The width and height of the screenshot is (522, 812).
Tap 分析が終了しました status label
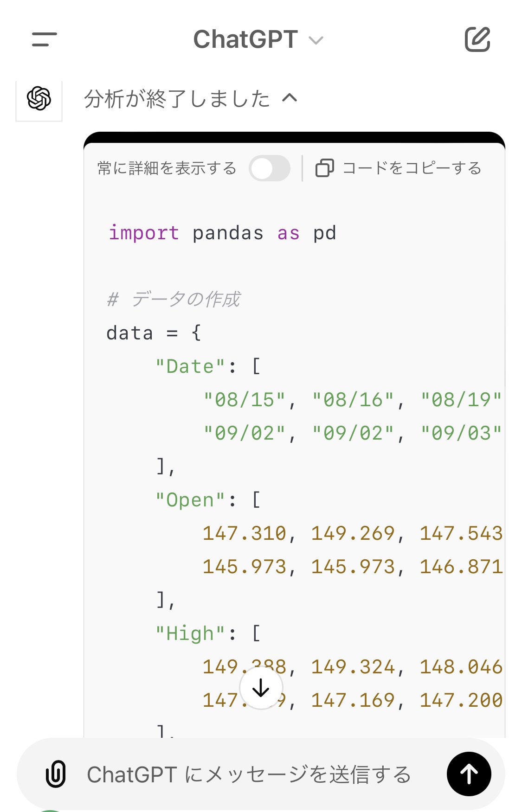tap(176, 98)
